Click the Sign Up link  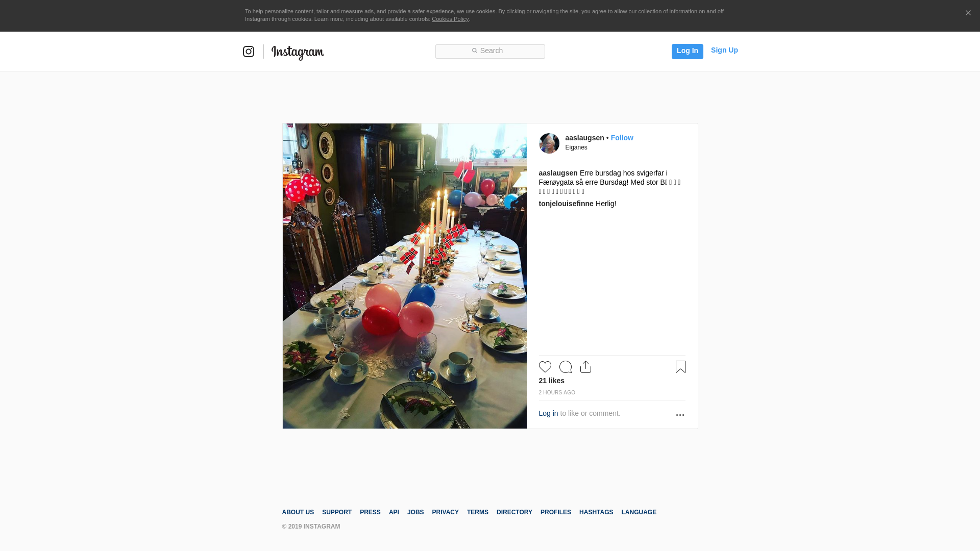pyautogui.click(x=724, y=50)
